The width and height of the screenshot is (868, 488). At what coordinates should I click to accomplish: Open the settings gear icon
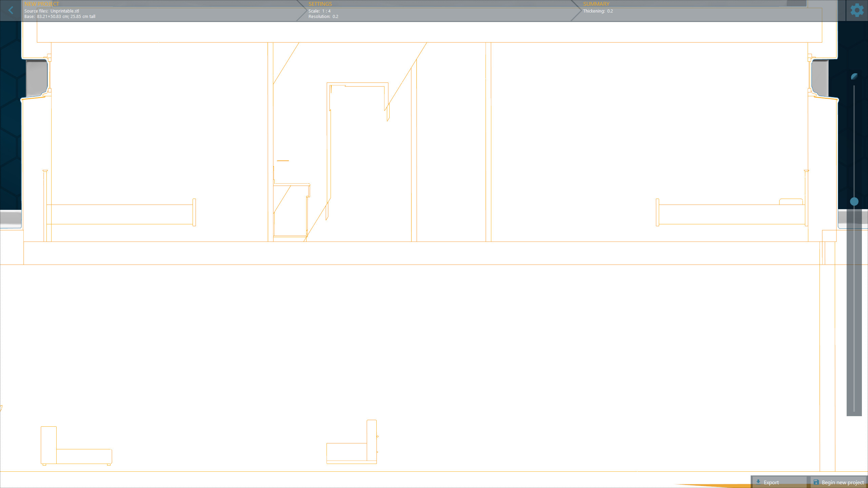pos(856,10)
